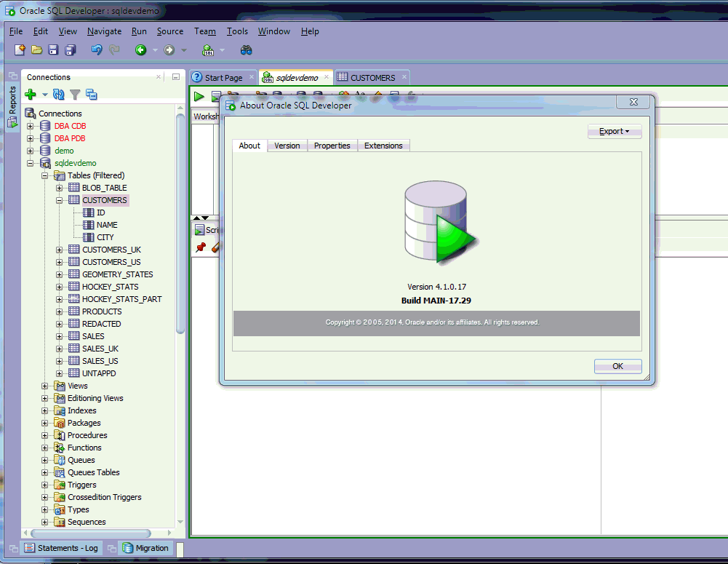Save all open files
The image size is (728, 564).
[70, 49]
